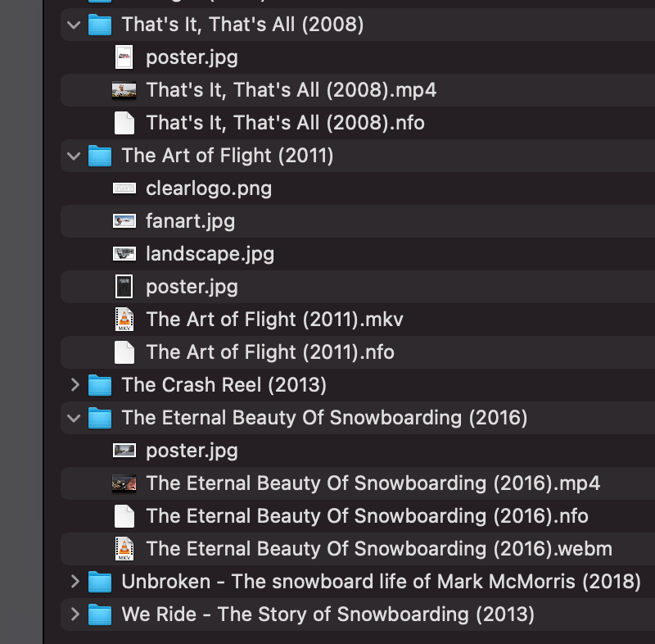Select poster.jpg under The Eternal Beauty Of Snowboarding
This screenshot has height=644, width=655.
[192, 451]
